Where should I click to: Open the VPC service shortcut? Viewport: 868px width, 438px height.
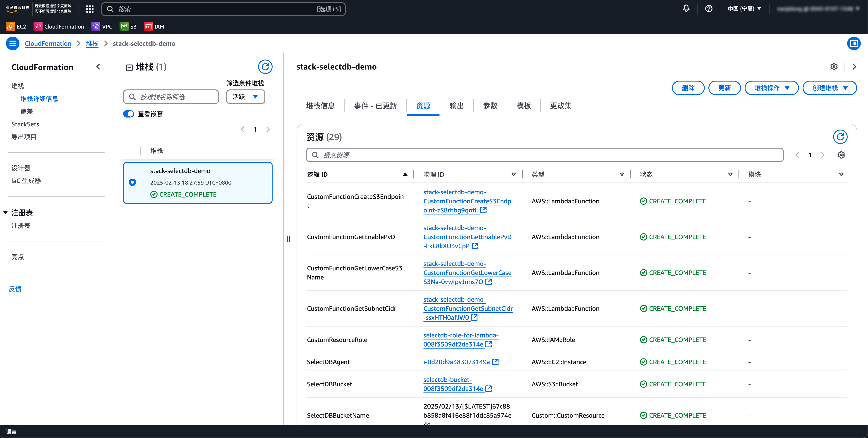(x=102, y=27)
